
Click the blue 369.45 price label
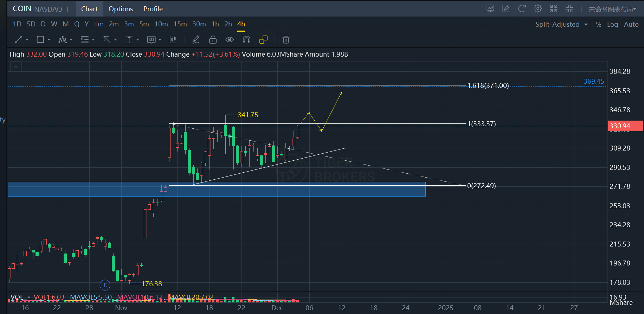pos(594,82)
